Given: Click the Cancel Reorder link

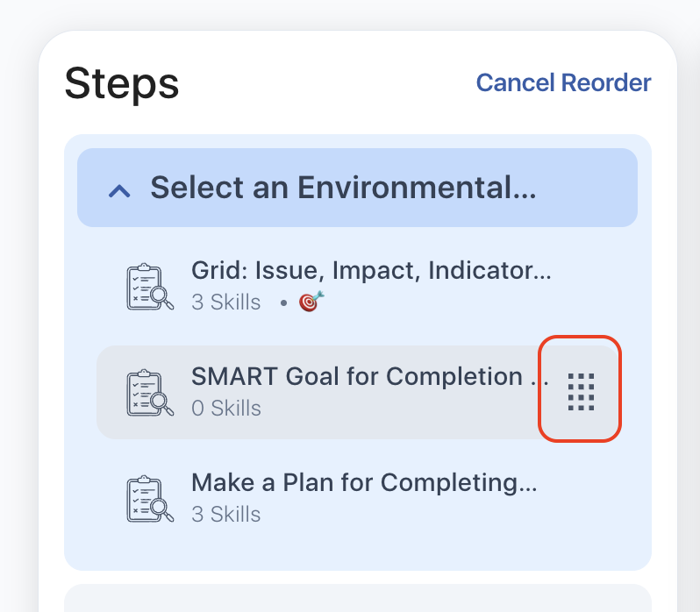Looking at the screenshot, I should (x=563, y=83).
